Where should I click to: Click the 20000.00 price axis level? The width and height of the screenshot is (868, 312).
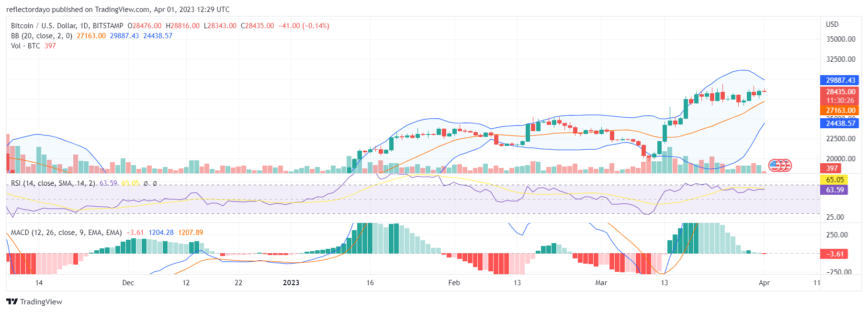click(x=841, y=159)
